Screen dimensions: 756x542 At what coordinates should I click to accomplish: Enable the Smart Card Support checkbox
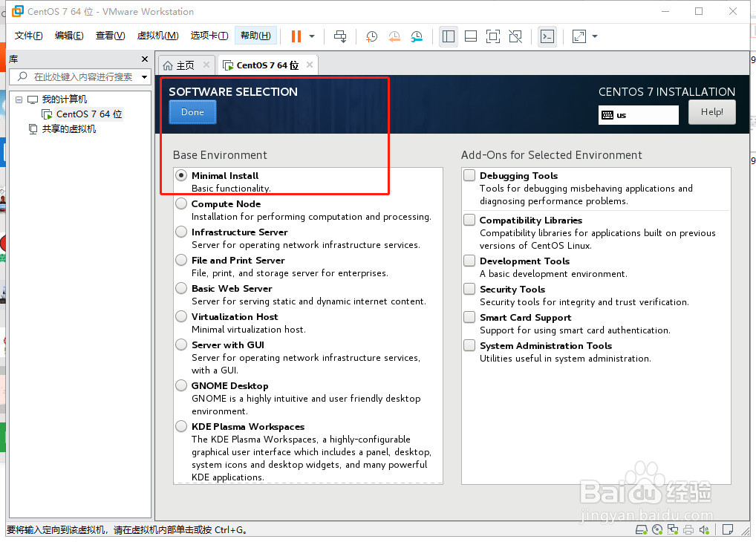pyautogui.click(x=469, y=317)
